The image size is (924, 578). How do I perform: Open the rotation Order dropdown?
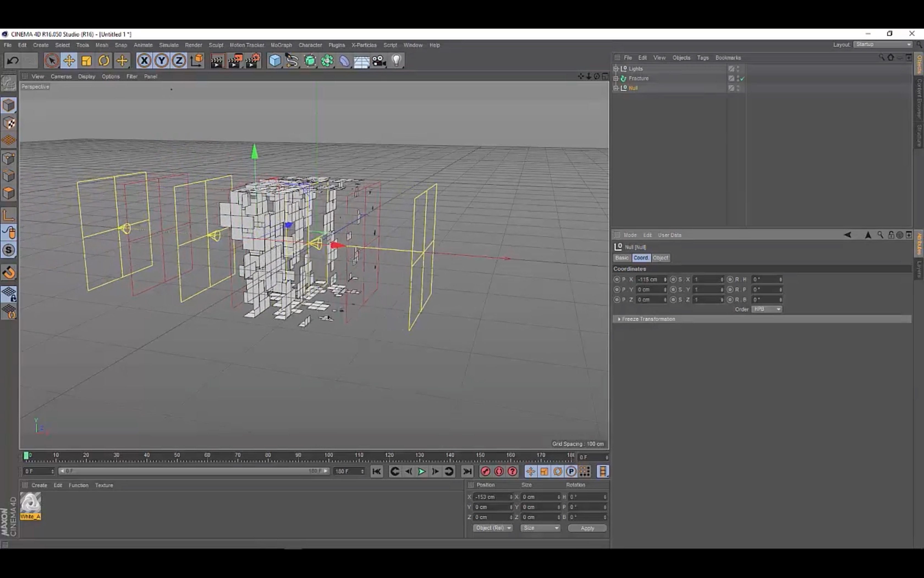click(x=767, y=309)
